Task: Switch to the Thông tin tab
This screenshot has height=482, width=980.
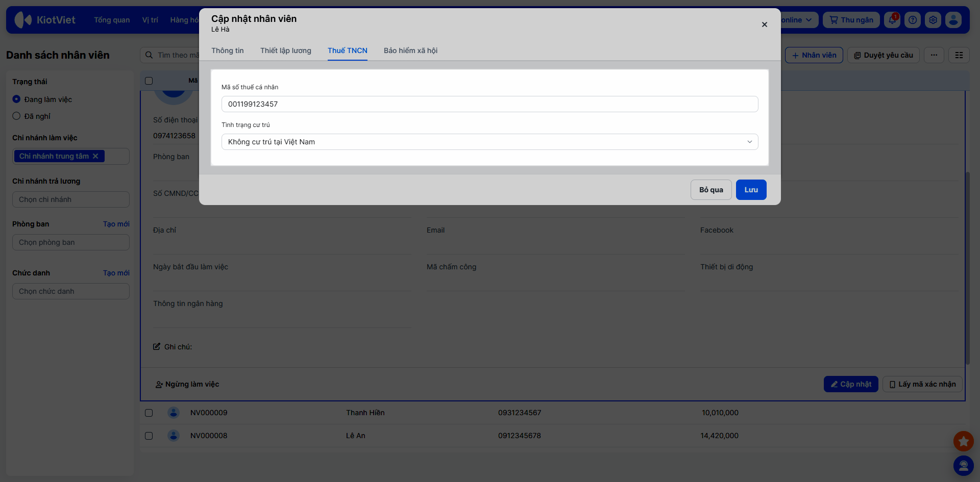Action: point(228,50)
